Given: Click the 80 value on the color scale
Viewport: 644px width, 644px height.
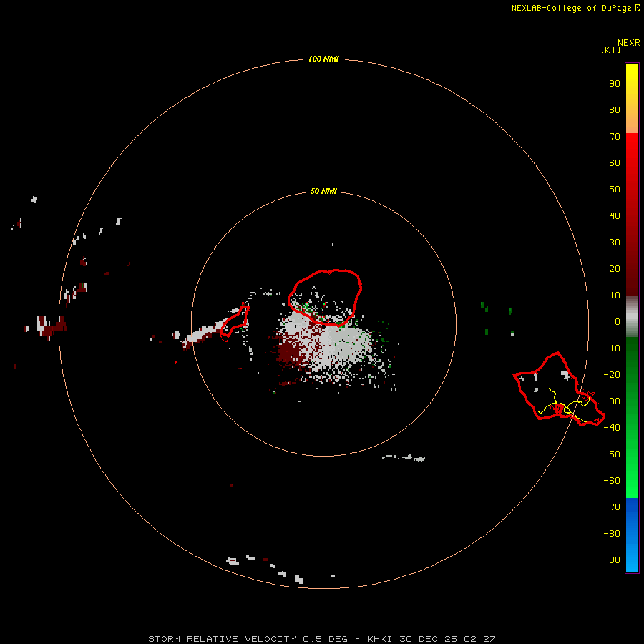Looking at the screenshot, I should [615, 109].
